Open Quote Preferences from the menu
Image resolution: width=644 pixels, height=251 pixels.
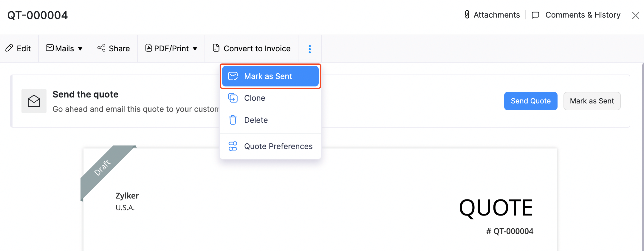[x=278, y=146]
